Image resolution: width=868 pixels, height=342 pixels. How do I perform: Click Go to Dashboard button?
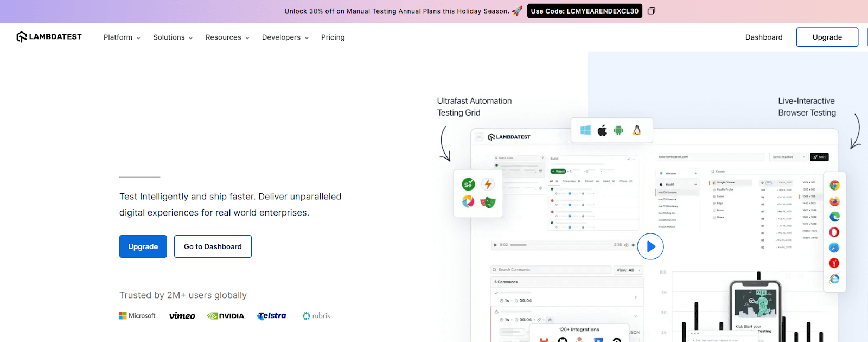pyautogui.click(x=213, y=246)
